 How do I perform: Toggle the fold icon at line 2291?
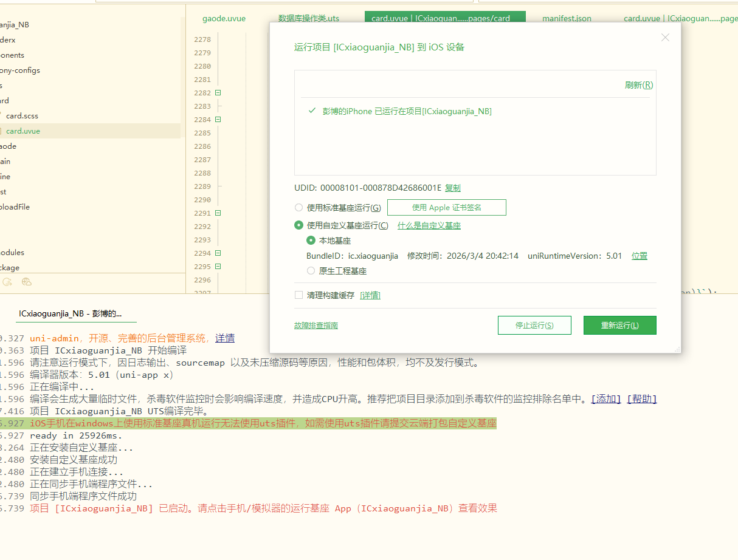point(218,213)
